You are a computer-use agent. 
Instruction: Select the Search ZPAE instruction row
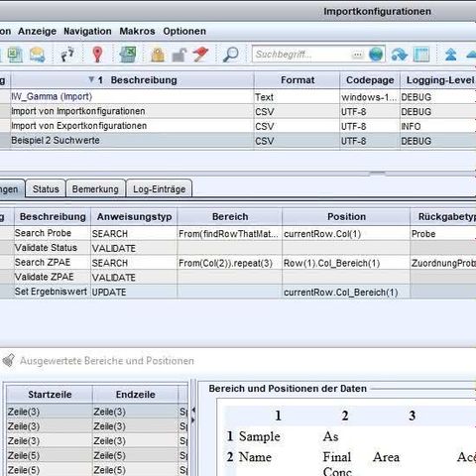point(238,263)
